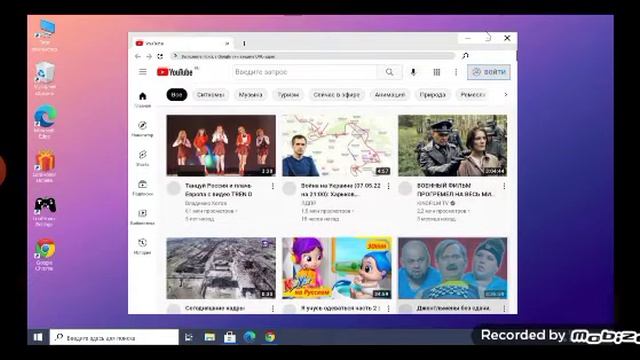Open the ВОЕННЫЙ ФИЛЬМ video thumbnail
640x360 pixels.
[453, 146]
